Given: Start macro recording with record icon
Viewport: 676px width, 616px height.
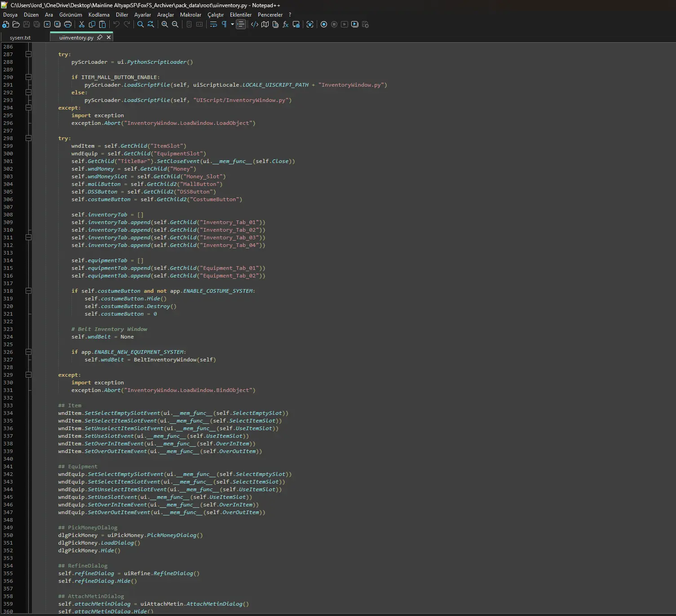Looking at the screenshot, I should [x=324, y=24].
